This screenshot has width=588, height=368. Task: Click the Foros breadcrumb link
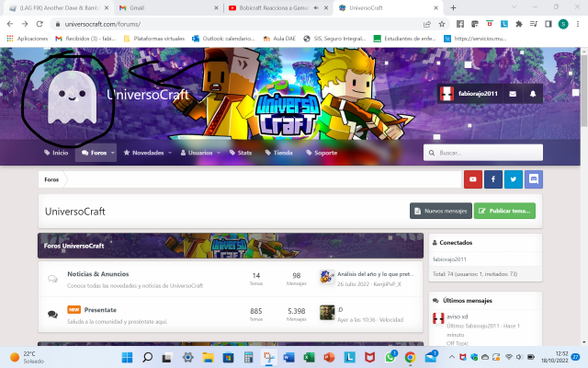(51, 179)
